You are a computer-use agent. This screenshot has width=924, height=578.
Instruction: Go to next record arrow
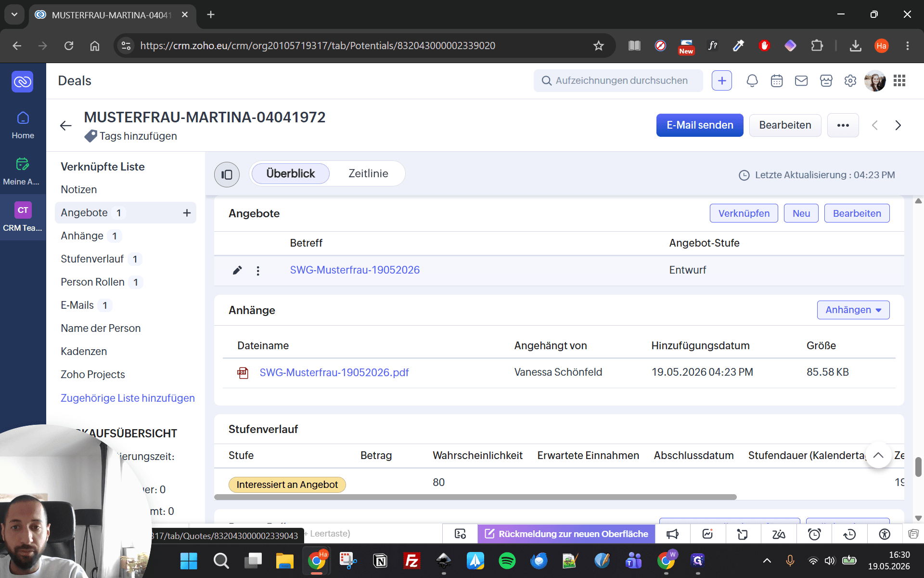[898, 125]
